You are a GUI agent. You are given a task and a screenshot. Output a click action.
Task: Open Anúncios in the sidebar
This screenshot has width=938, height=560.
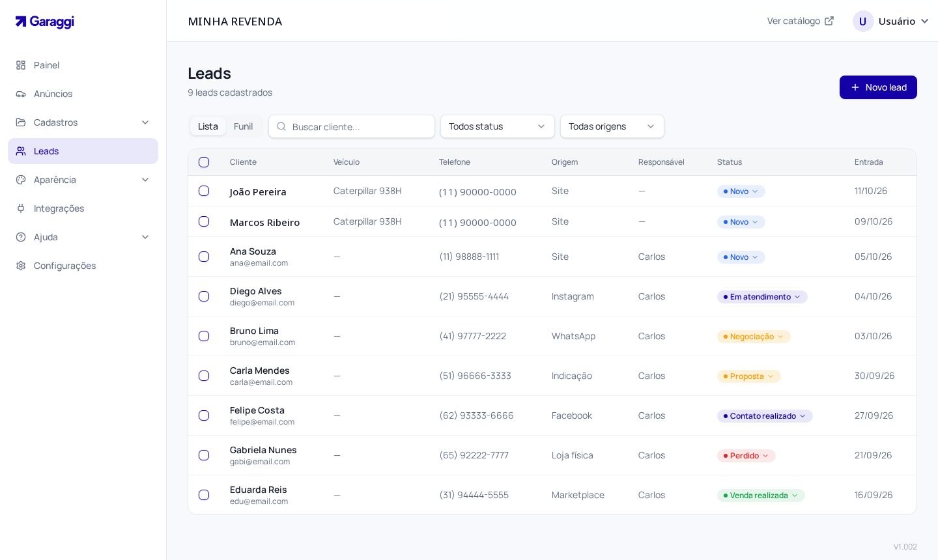click(x=83, y=94)
